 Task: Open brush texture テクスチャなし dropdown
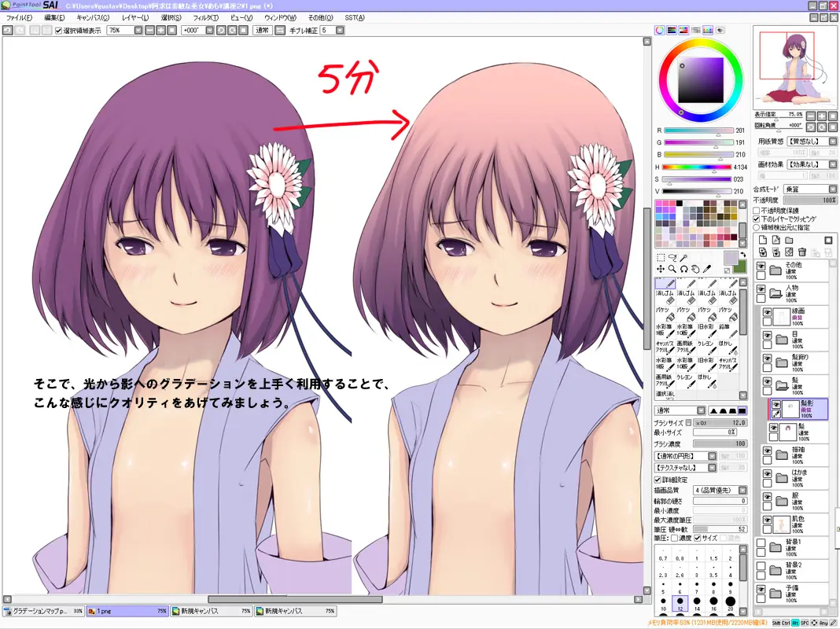pyautogui.click(x=712, y=468)
